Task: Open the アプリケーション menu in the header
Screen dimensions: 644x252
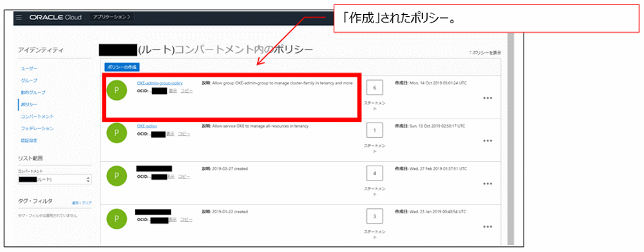Action: [x=111, y=17]
